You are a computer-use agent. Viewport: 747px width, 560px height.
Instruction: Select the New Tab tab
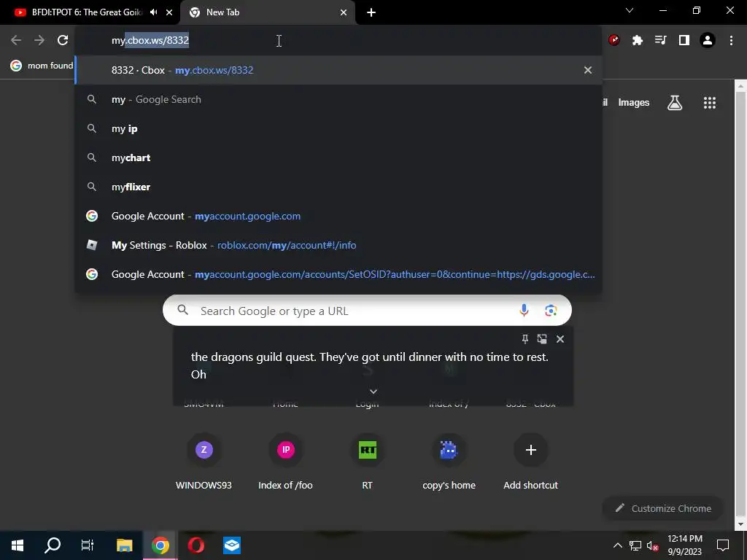[x=267, y=12]
